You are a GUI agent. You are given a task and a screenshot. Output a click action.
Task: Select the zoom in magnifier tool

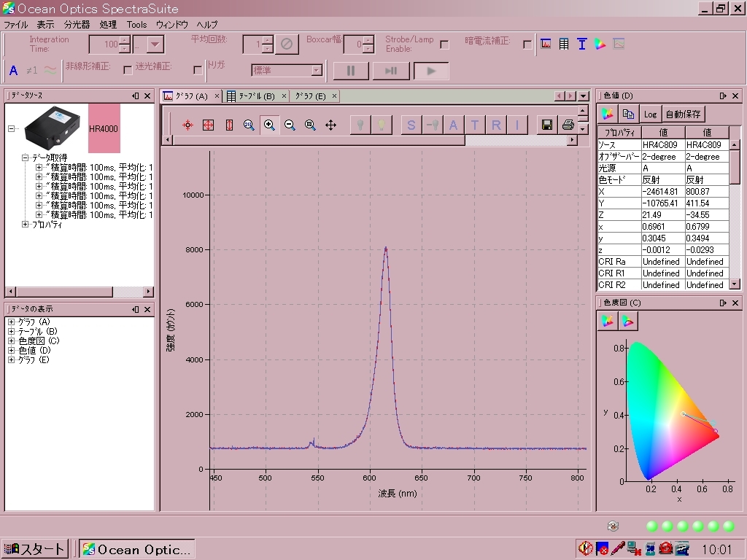269,125
